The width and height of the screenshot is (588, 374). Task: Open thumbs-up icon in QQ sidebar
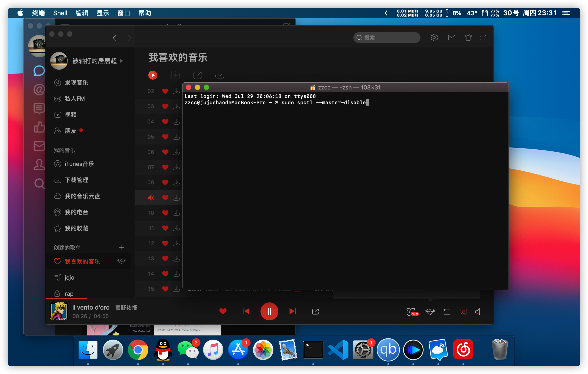coord(39,127)
